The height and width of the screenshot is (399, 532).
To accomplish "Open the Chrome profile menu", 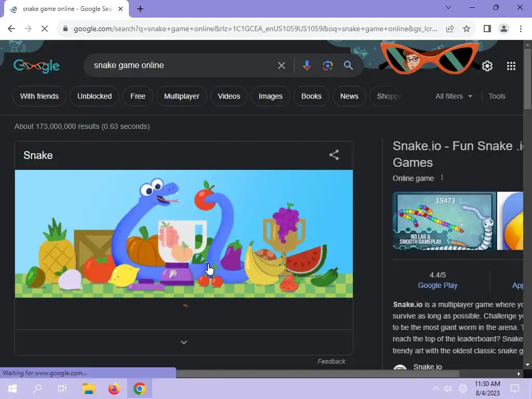I will click(x=504, y=29).
